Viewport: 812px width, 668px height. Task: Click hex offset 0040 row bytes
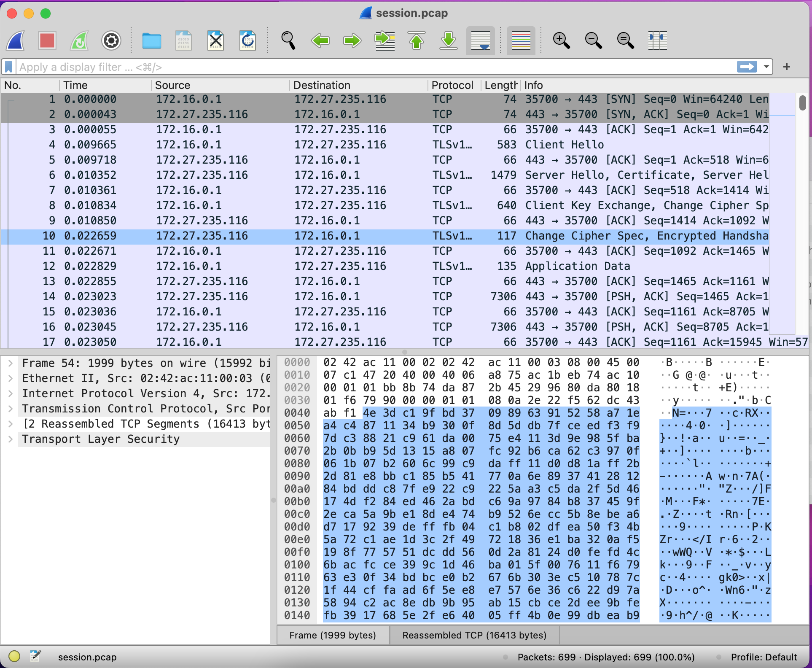click(x=481, y=413)
